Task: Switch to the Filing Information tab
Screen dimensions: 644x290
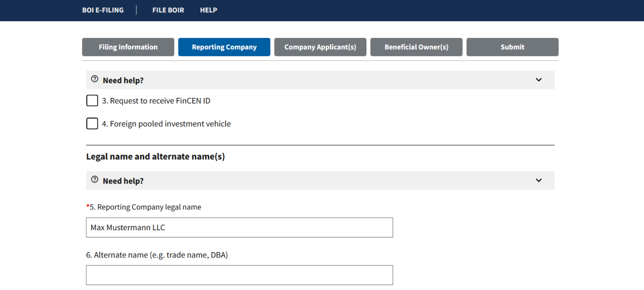Action: point(128,47)
